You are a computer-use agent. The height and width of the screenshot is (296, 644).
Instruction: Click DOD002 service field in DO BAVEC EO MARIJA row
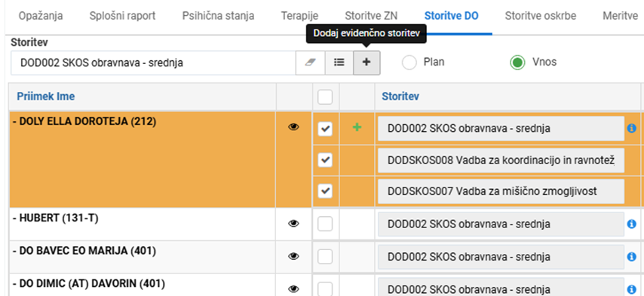pyautogui.click(x=501, y=257)
